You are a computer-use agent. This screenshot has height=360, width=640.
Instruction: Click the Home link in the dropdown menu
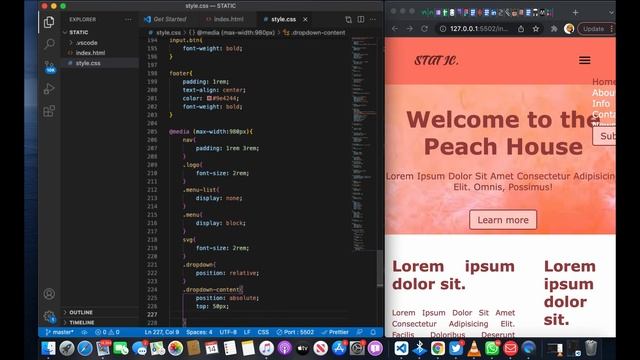click(x=604, y=82)
